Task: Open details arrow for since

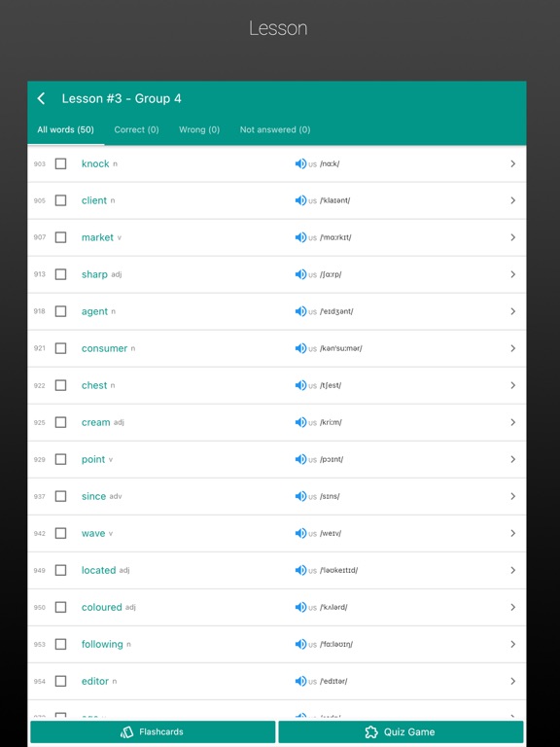Action: click(513, 496)
